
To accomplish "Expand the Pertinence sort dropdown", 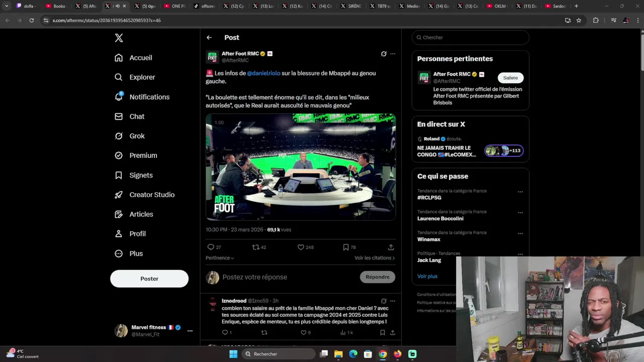I will (x=220, y=258).
